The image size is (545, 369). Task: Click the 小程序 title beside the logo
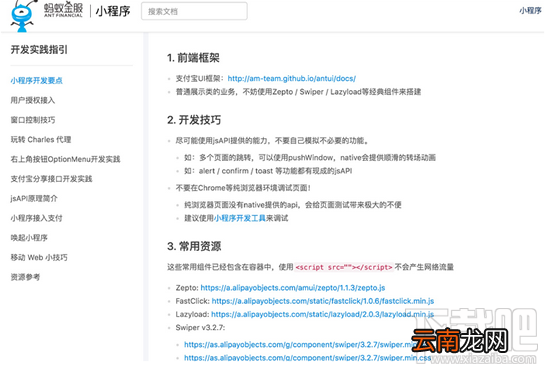pos(113,11)
